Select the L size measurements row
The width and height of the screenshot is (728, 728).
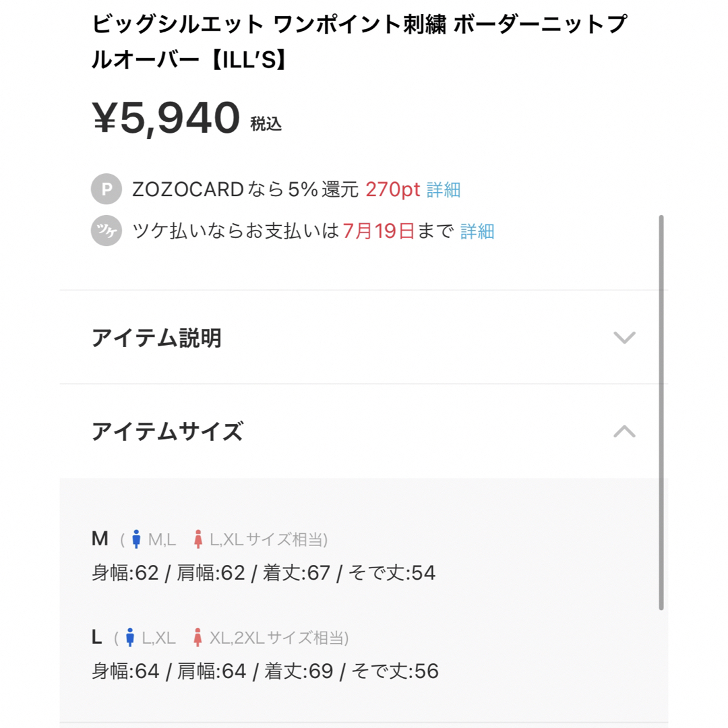click(265, 671)
